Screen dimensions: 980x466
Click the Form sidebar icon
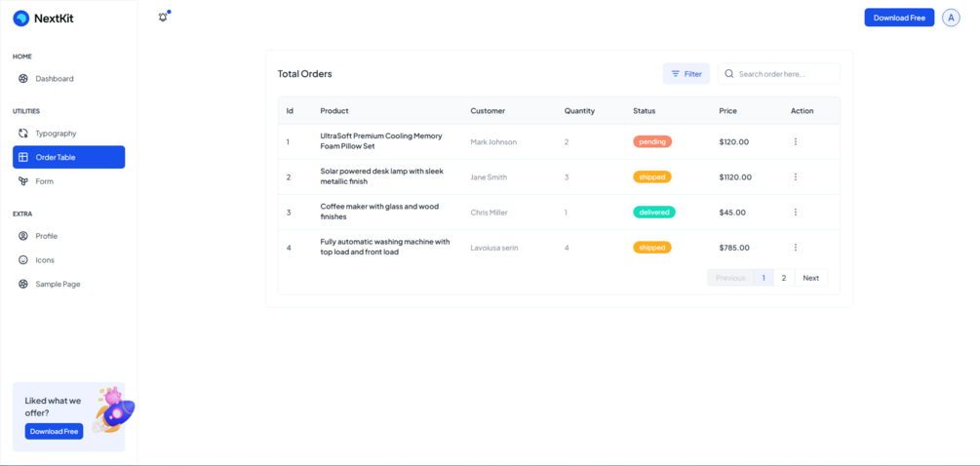[x=23, y=181]
